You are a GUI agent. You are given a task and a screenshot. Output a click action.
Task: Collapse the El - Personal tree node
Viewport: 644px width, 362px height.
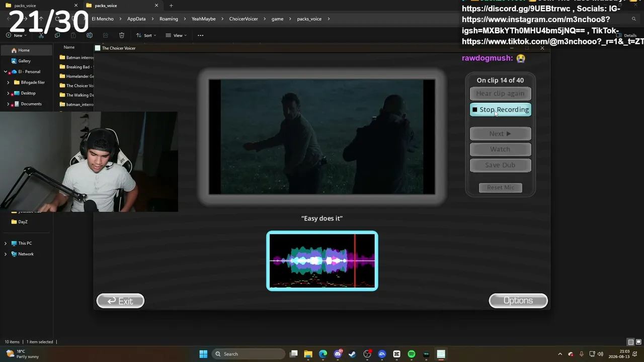(x=6, y=72)
